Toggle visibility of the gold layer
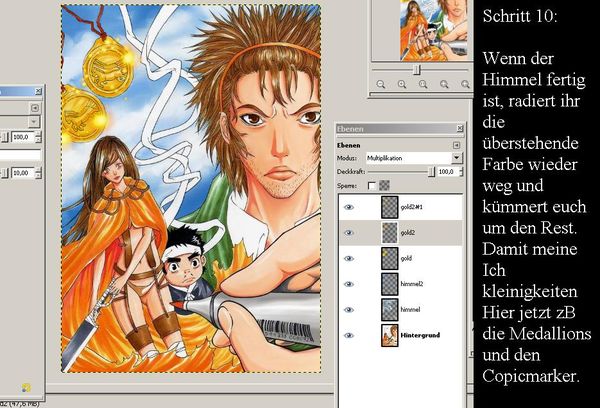Image resolution: width=600 pixels, height=408 pixels. pos(348,258)
